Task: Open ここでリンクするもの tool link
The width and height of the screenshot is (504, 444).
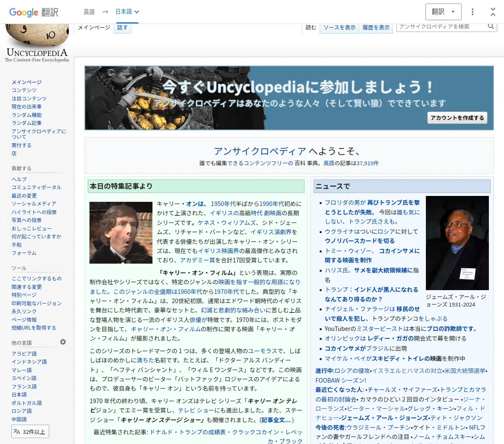Action: [37, 278]
